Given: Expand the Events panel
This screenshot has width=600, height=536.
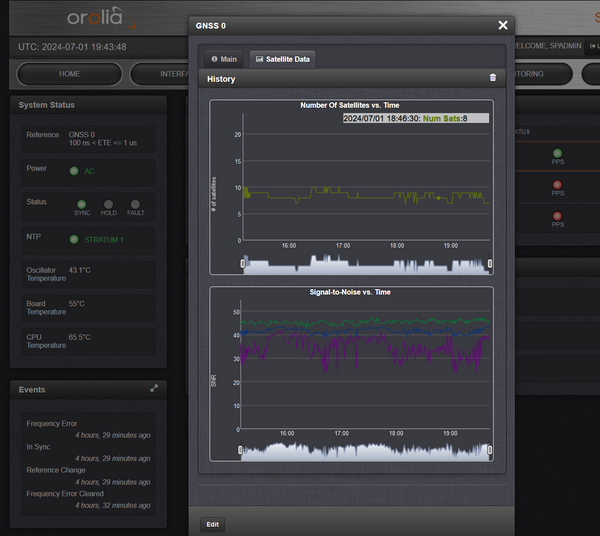Looking at the screenshot, I should 154,388.
